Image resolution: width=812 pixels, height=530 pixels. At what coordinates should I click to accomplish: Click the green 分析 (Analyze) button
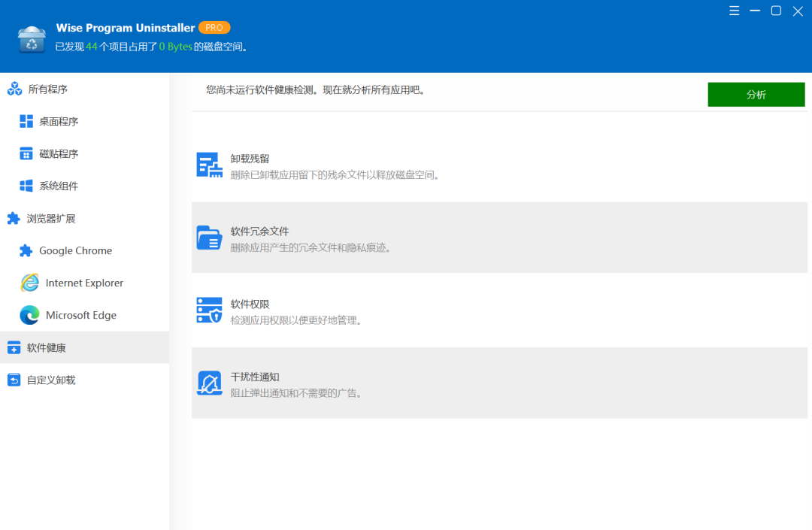click(756, 94)
